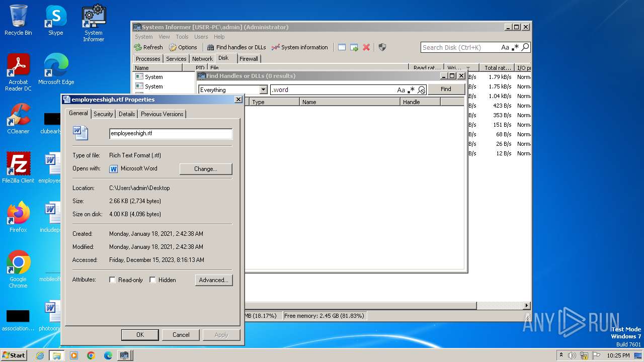Refresh the System Informer list
The image size is (644, 362).
click(148, 47)
